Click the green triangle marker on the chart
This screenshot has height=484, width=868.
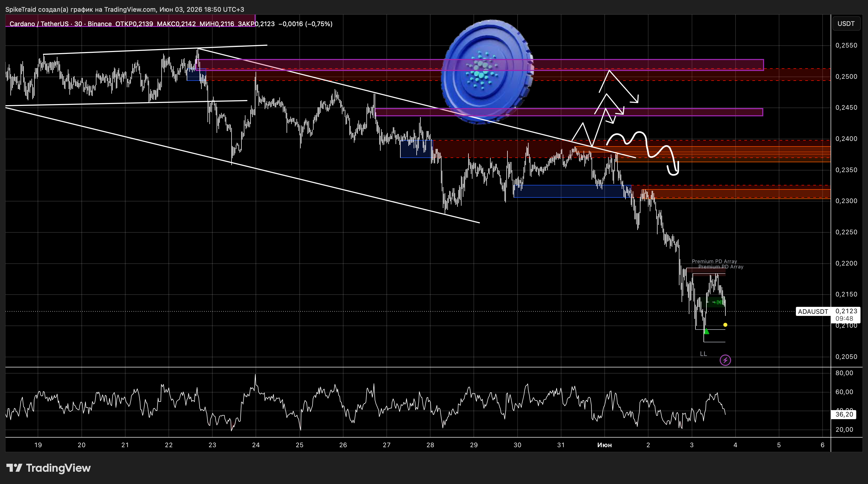[707, 332]
